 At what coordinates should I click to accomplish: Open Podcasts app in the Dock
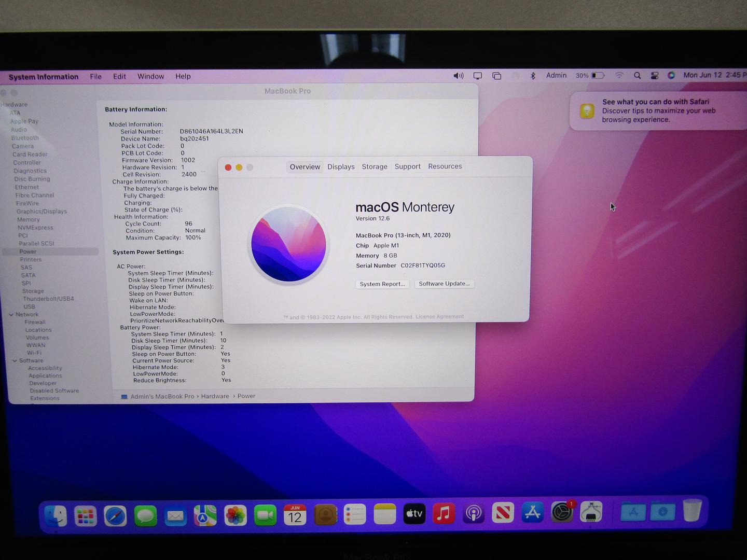pyautogui.click(x=474, y=514)
